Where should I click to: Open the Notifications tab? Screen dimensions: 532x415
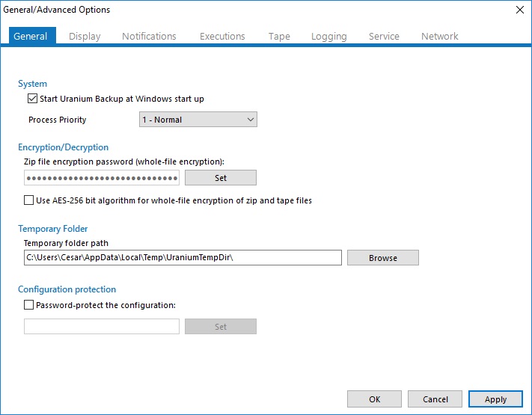tap(149, 37)
